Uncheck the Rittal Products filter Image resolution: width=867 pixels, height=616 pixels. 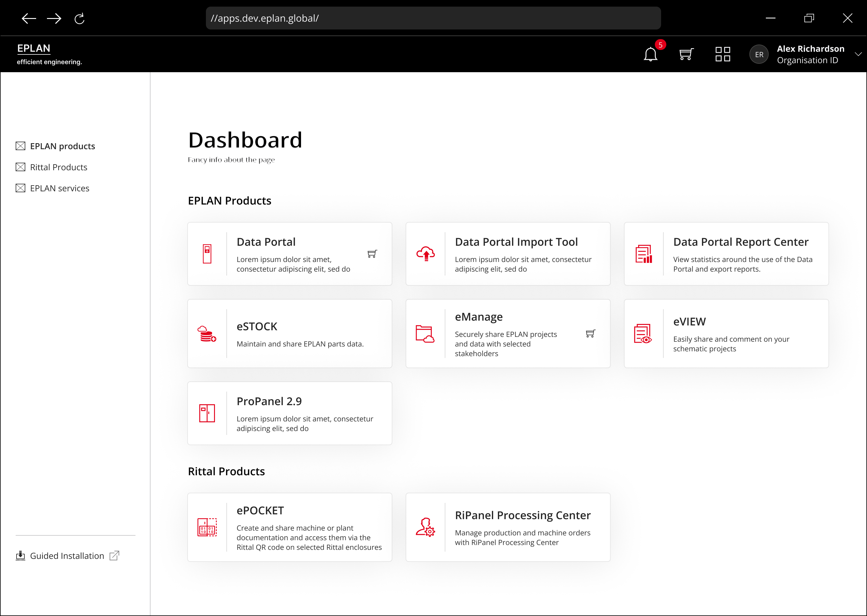[x=20, y=167]
